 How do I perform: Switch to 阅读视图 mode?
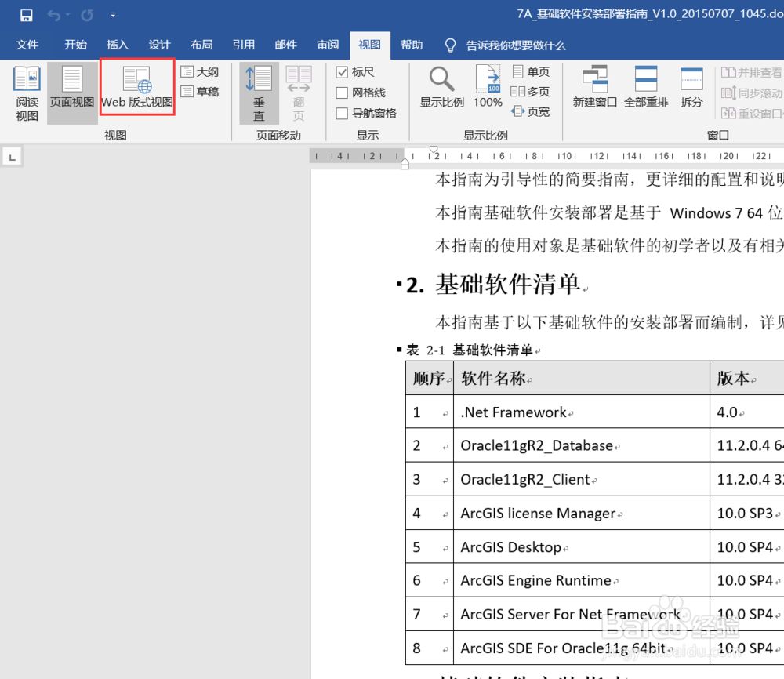pyautogui.click(x=27, y=93)
